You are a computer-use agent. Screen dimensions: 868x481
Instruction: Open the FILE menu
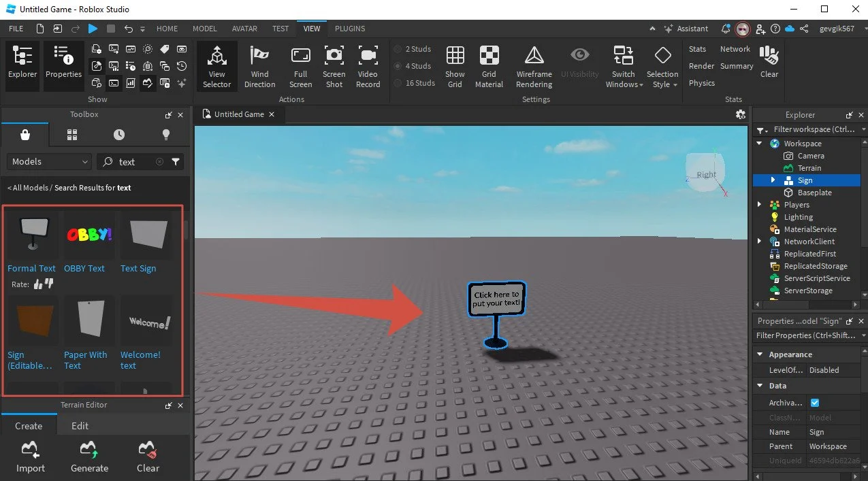16,29
